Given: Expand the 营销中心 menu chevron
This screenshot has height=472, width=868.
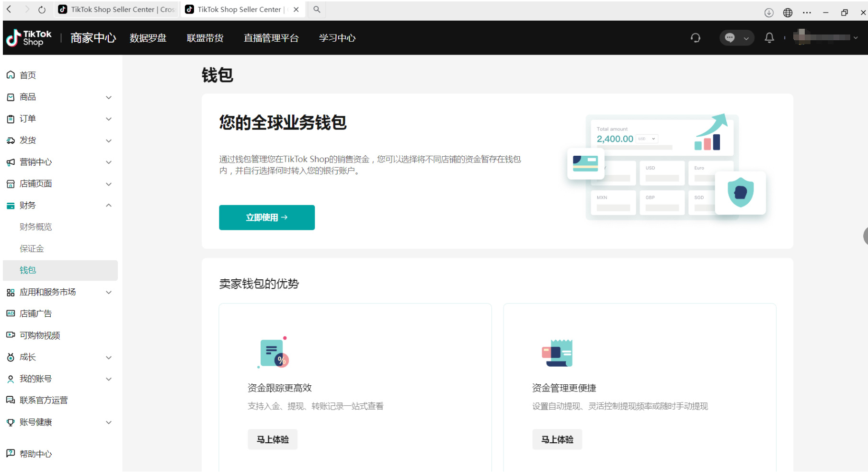Looking at the screenshot, I should point(109,162).
